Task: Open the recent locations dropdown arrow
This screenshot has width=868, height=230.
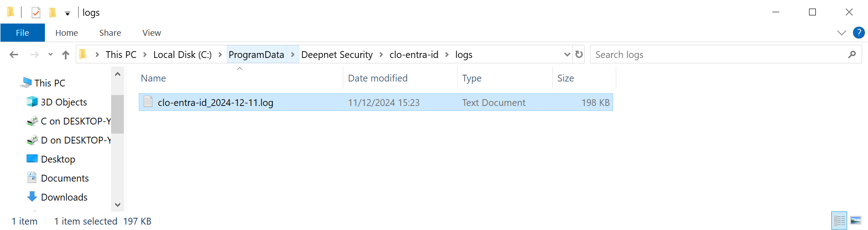Action: point(50,55)
